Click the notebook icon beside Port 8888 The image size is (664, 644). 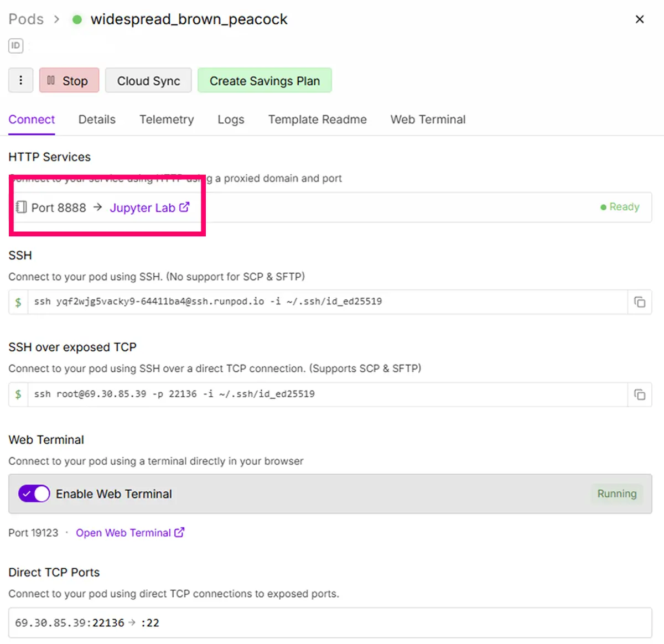(21, 207)
